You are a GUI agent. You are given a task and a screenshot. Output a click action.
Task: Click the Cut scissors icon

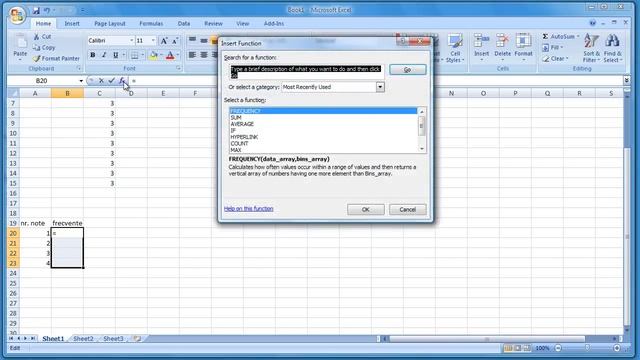[36, 37]
